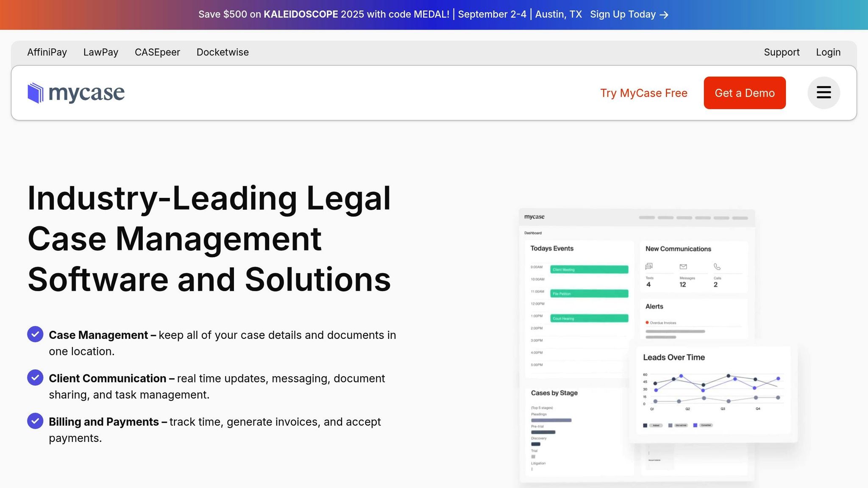Click the Calls phone icon in dashboard

pos(717,266)
